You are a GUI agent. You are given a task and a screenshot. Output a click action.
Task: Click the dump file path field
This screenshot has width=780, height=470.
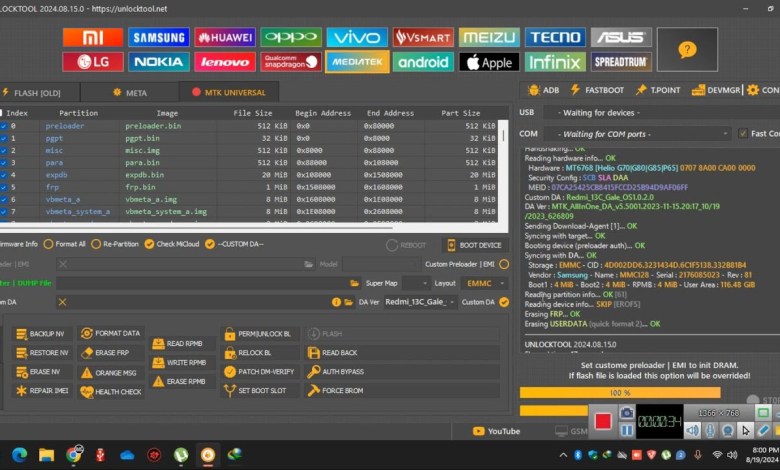203,283
